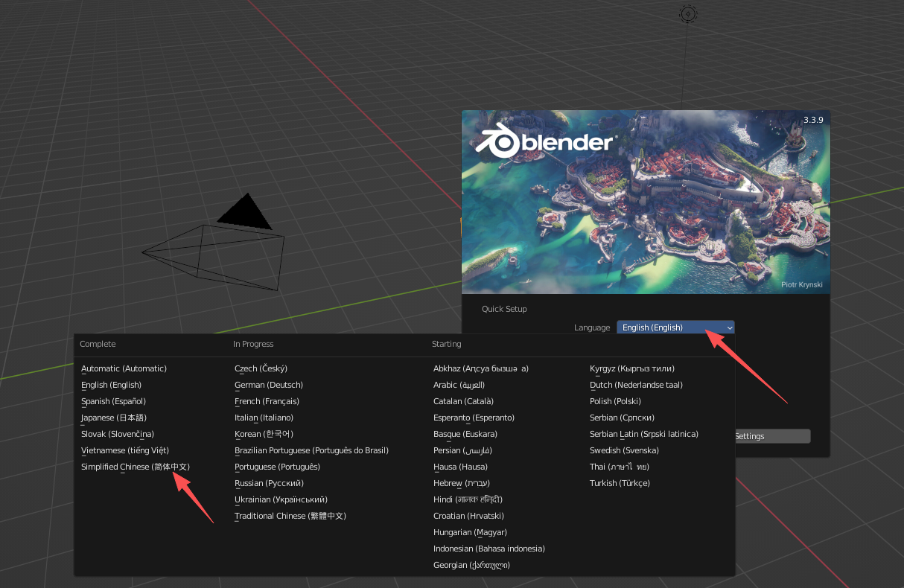Select Simplified Chinese (简体中文) from the list
This screenshot has height=588, width=904.
click(135, 467)
